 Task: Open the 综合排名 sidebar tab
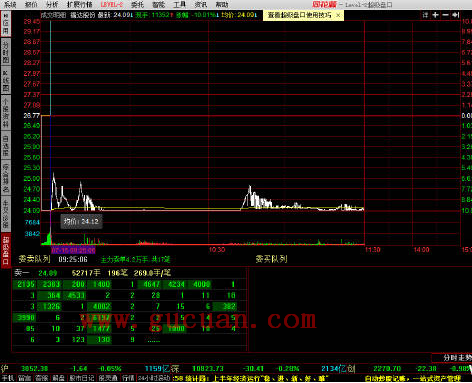[6, 178]
